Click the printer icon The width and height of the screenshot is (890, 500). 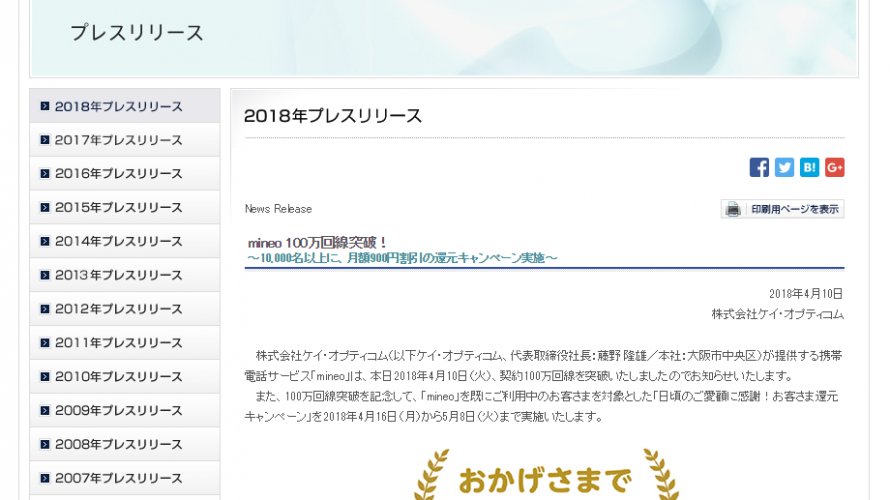click(733, 209)
